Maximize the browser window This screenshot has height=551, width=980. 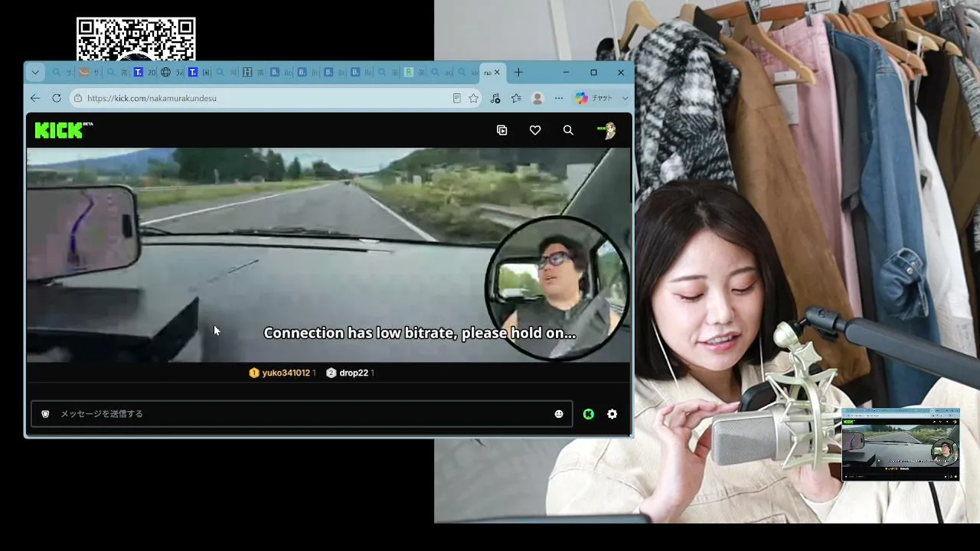pyautogui.click(x=593, y=73)
